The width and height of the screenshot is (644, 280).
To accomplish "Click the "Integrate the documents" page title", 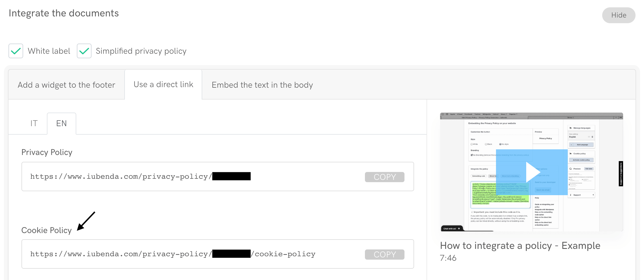I will 64,13.
